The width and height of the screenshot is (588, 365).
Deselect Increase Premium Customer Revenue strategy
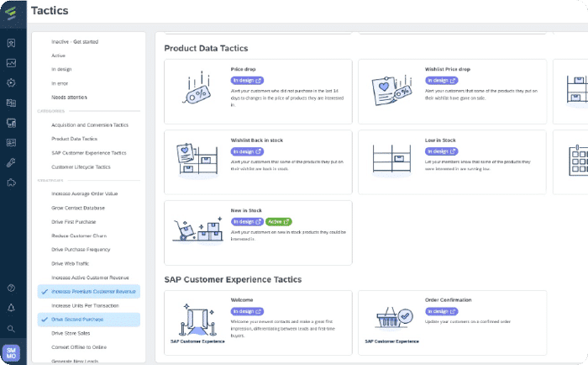(89, 291)
